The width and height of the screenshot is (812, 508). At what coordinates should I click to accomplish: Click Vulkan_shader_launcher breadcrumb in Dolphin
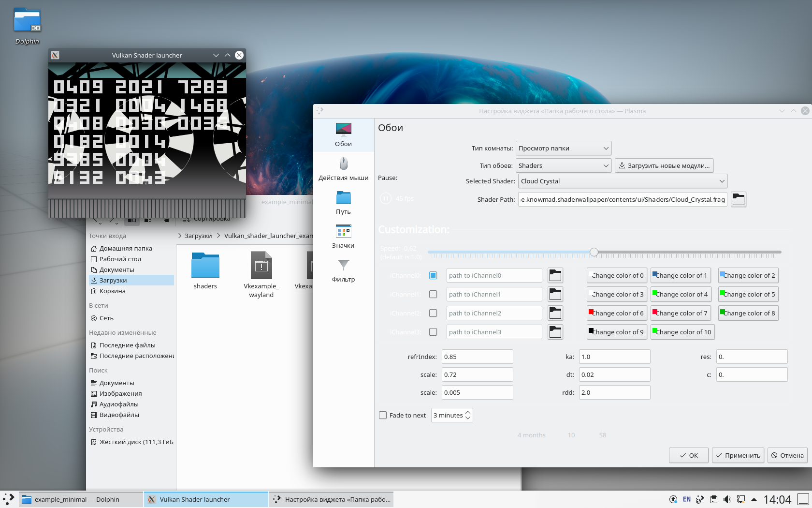click(268, 236)
